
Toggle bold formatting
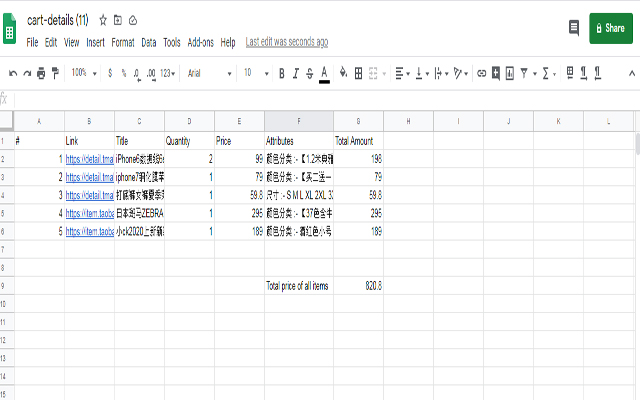click(282, 73)
